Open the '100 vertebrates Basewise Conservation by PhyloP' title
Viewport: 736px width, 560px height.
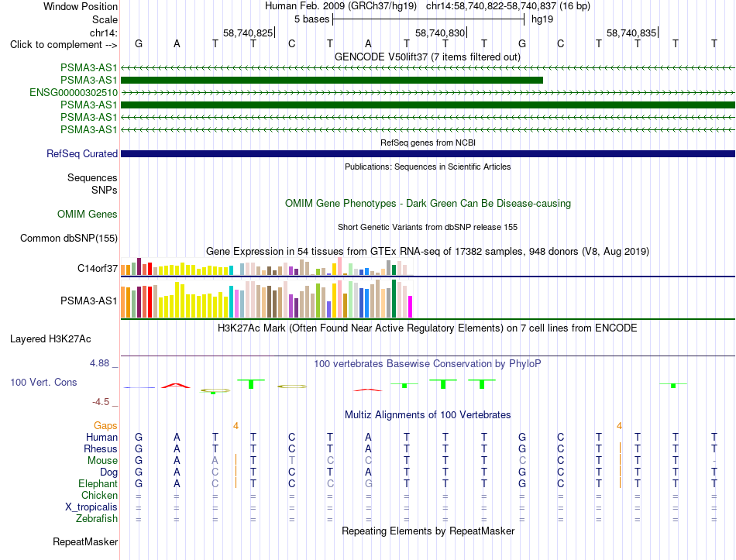(x=428, y=364)
